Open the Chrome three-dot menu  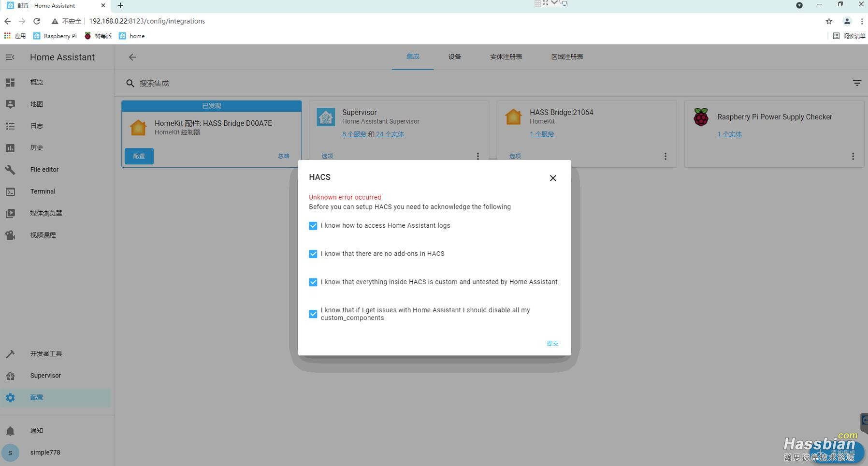pos(862,21)
